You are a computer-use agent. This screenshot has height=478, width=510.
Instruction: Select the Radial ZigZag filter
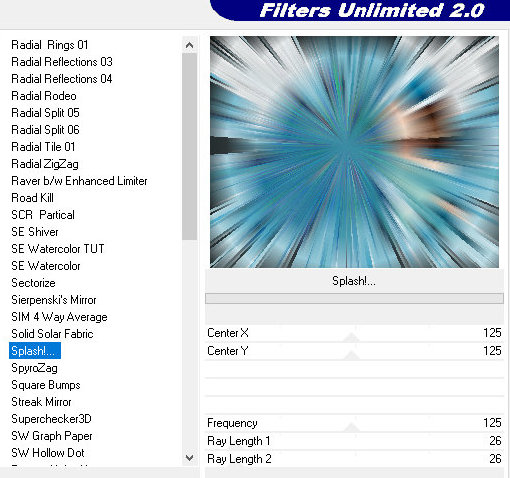45,164
